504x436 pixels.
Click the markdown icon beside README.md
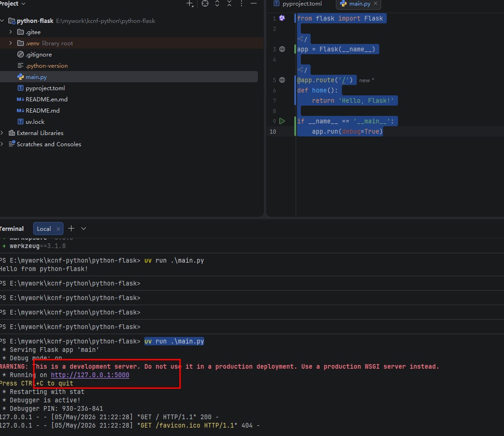pos(20,111)
